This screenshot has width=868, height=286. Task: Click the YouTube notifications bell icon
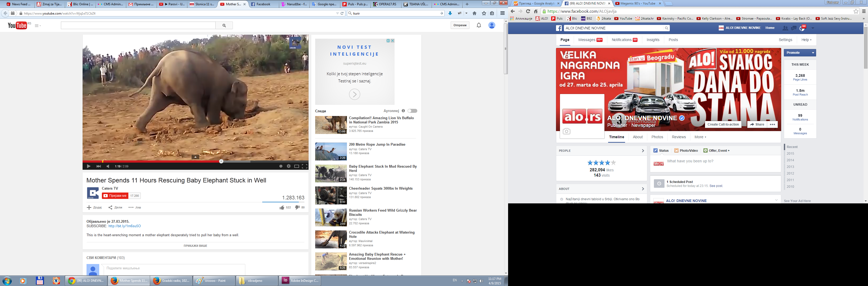coord(478,25)
